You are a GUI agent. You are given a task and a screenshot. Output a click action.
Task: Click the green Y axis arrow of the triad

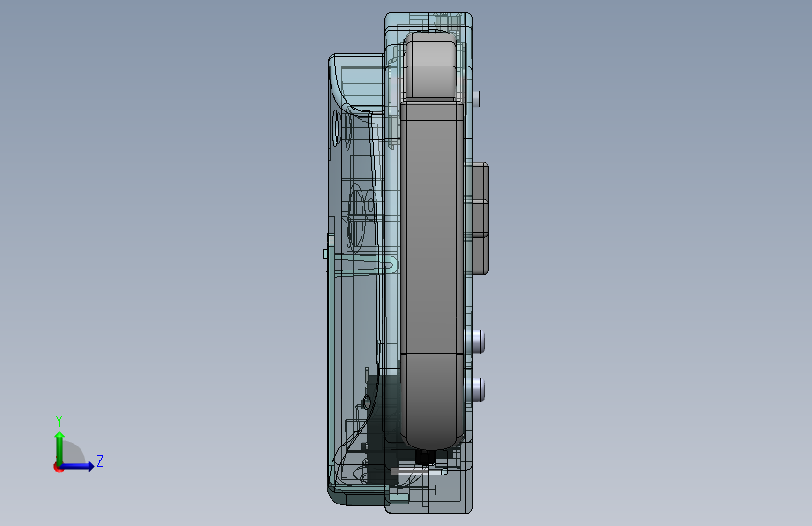click(59, 447)
